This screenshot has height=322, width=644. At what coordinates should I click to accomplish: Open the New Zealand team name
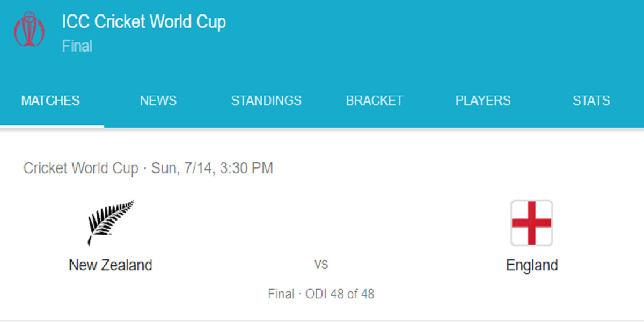pyautogui.click(x=111, y=265)
